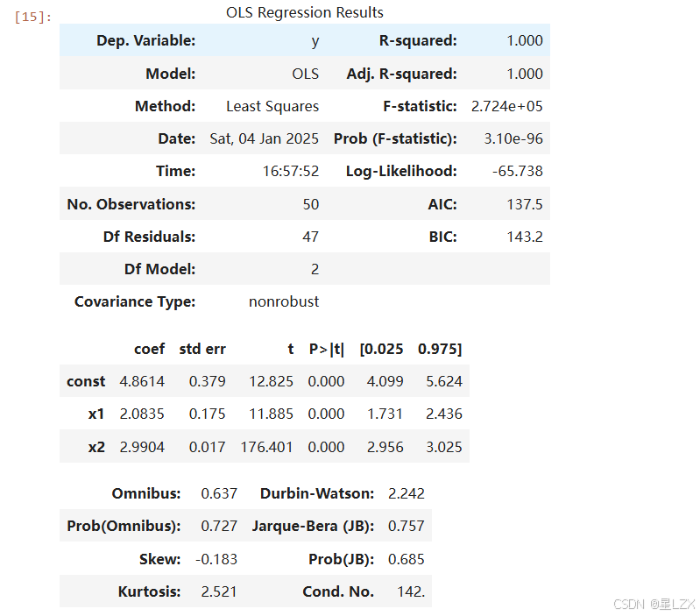Select the 'OLS Regression Results' title
The width and height of the screenshot is (700, 616).
305,12
